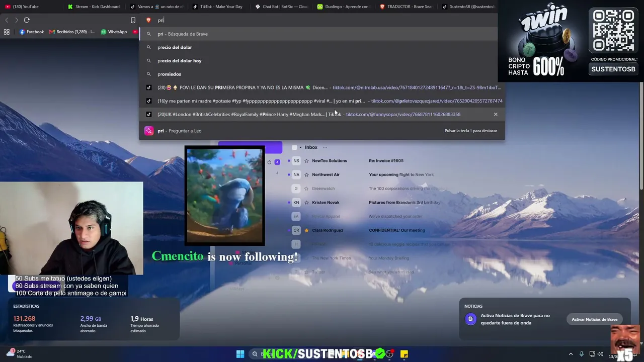Open the Chat Bot | BotRix tab
Image resolution: width=644 pixels, height=362 pixels.
tap(281, 7)
